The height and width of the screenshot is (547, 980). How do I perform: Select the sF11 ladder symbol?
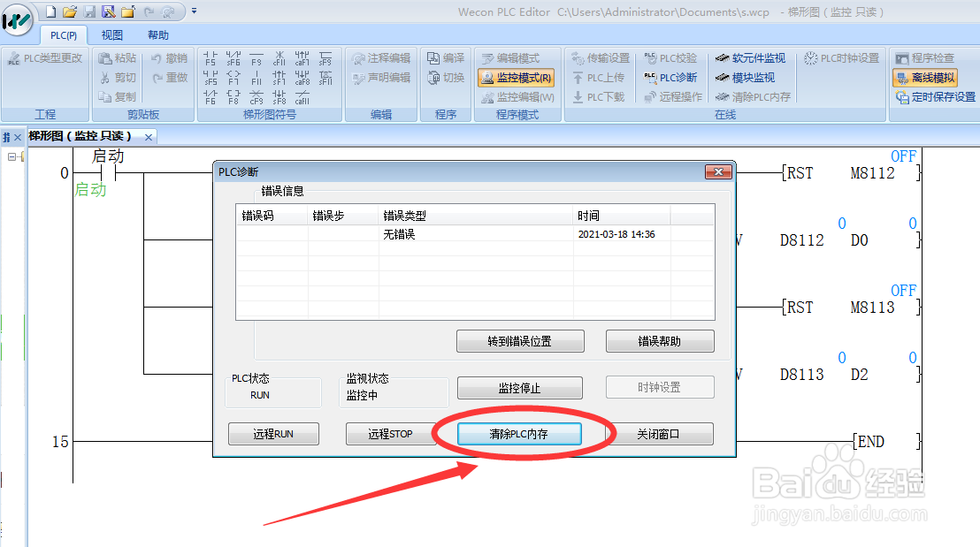coord(325,78)
